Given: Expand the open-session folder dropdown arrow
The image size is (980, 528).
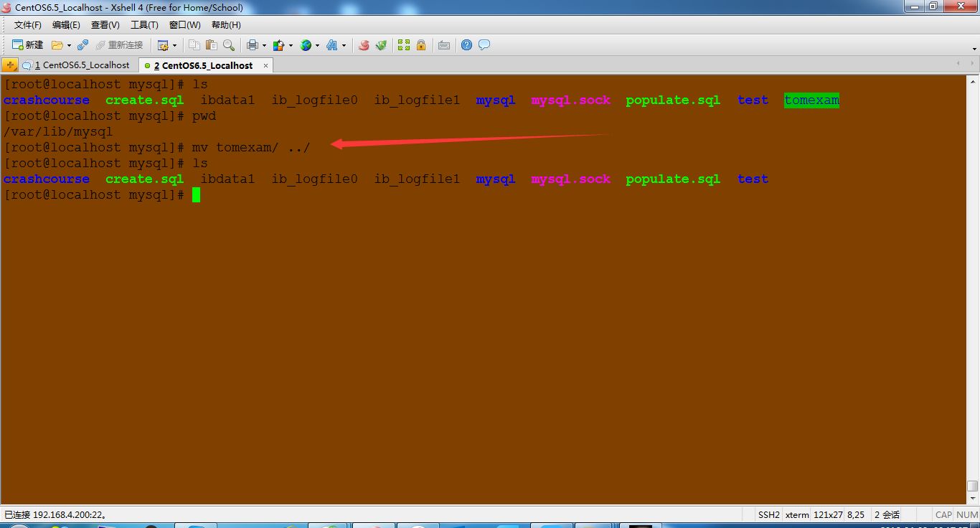Looking at the screenshot, I should click(69, 45).
